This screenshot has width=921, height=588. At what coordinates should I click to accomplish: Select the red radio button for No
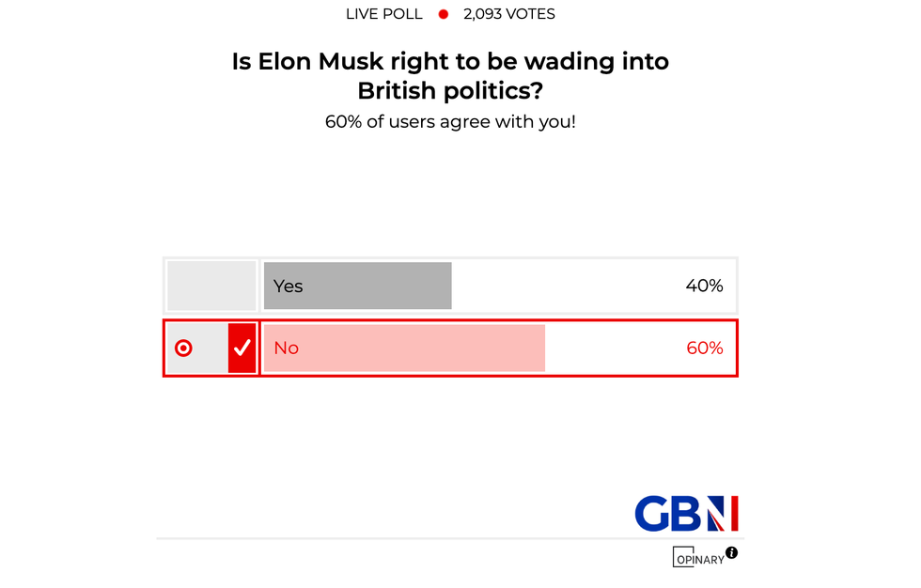pyautogui.click(x=183, y=348)
